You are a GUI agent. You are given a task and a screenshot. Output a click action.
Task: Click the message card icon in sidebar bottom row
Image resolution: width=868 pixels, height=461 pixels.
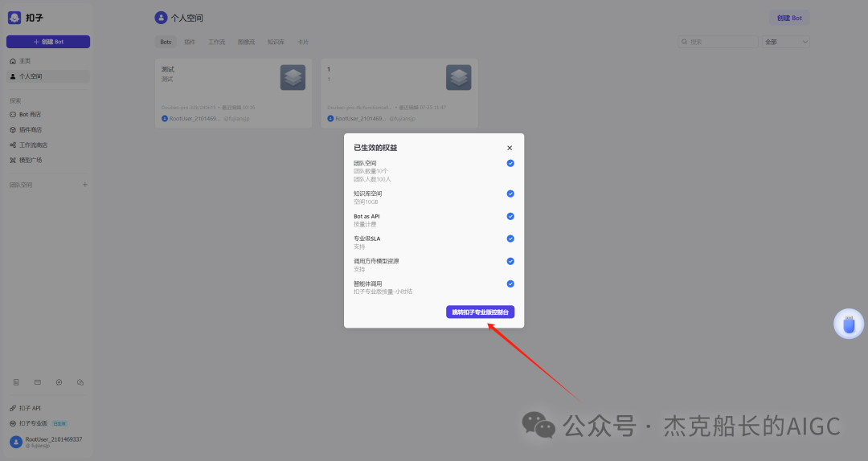coord(38,382)
